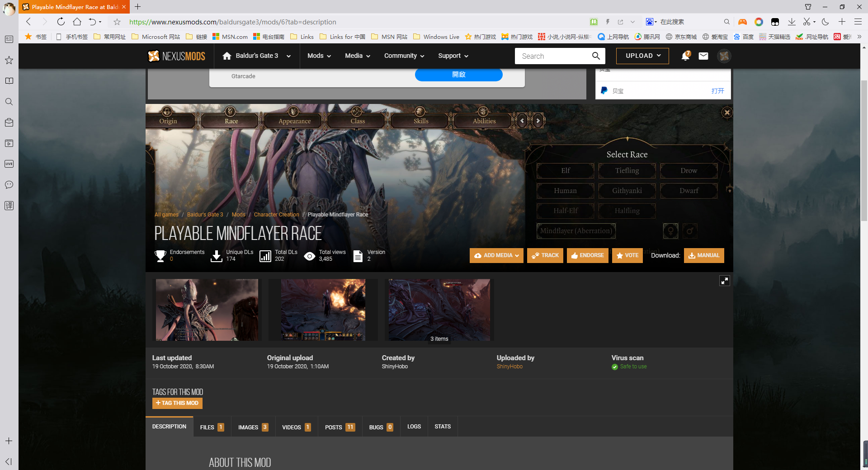Open the UPLOAD dropdown button
868x470 pixels.
642,56
